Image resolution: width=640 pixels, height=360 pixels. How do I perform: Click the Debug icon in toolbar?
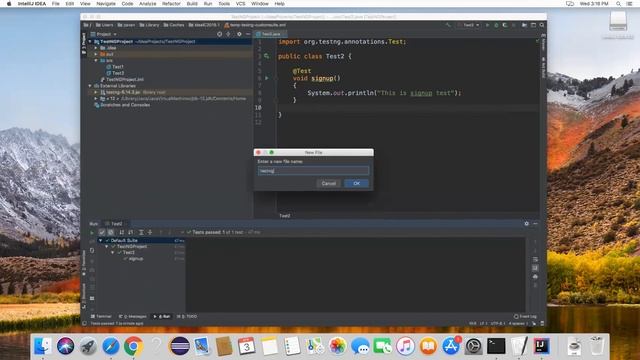point(496,25)
